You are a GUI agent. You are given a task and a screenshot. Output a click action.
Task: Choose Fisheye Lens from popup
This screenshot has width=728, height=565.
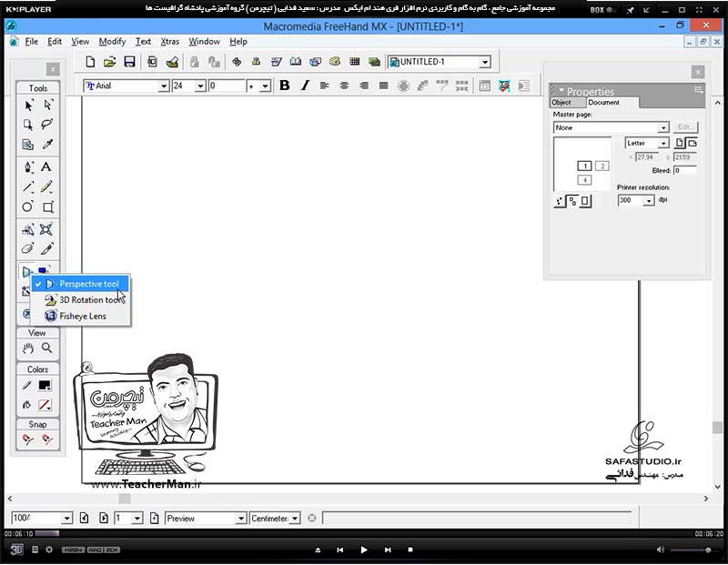[x=80, y=316]
